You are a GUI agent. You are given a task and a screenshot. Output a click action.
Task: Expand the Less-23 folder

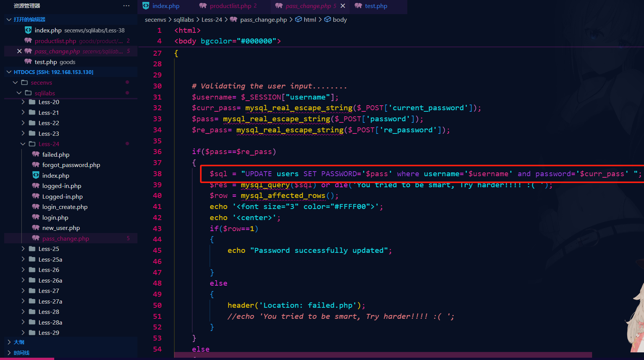(23, 133)
